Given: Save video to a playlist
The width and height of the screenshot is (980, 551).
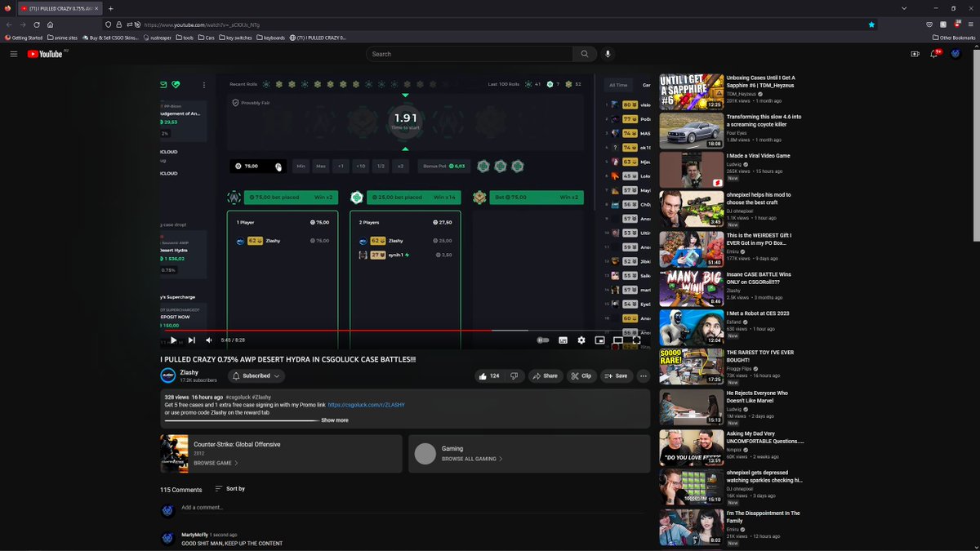Looking at the screenshot, I should click(617, 376).
